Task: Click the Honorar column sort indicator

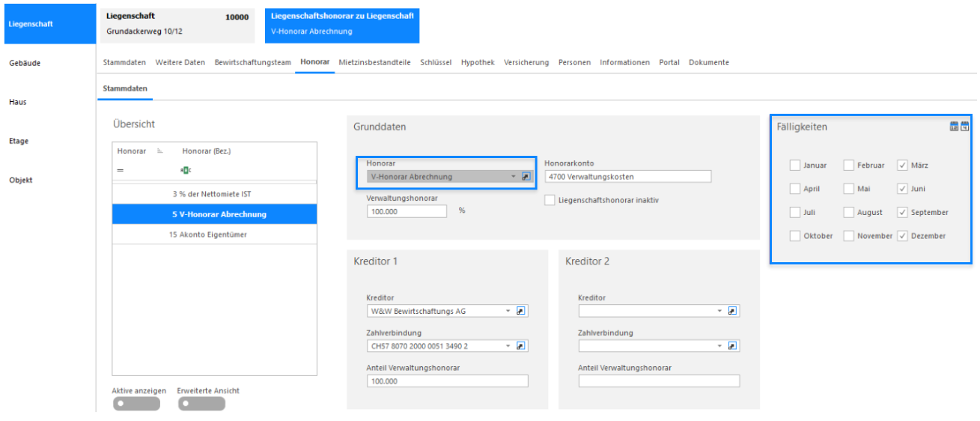Action: pyautogui.click(x=159, y=151)
